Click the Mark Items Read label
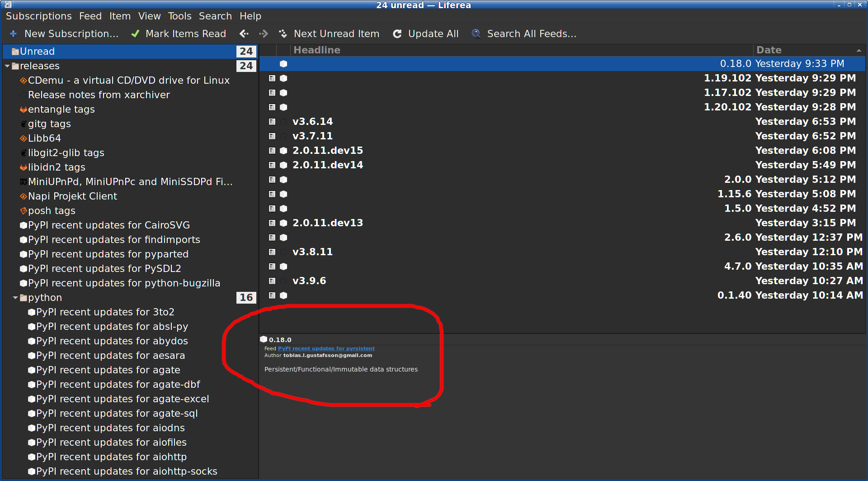Image resolution: width=868 pixels, height=481 pixels. point(186,34)
